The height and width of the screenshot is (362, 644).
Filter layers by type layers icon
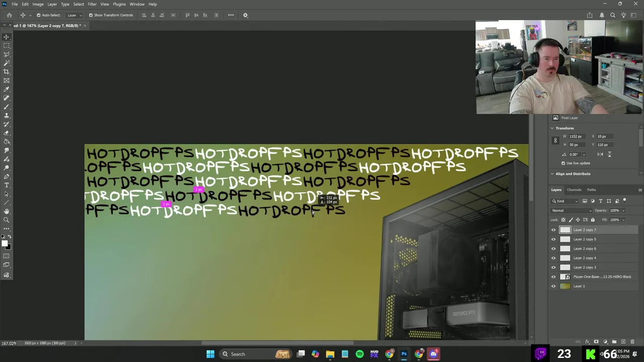point(601,201)
